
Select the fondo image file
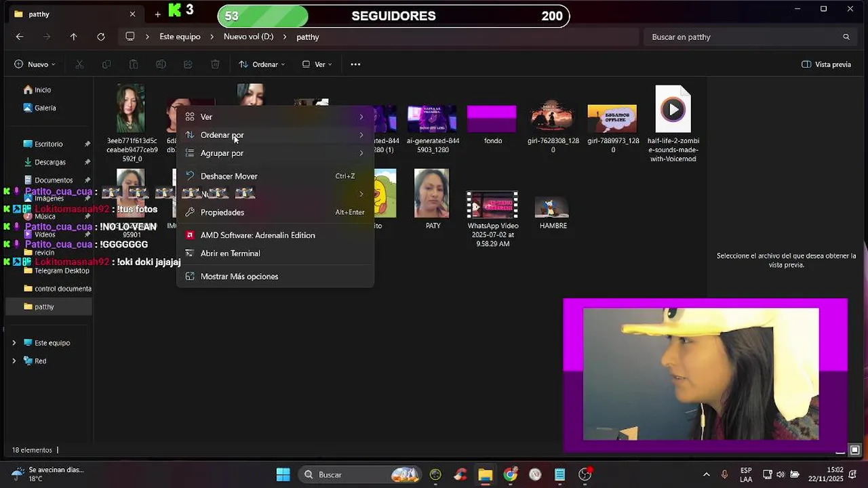pyautogui.click(x=492, y=123)
